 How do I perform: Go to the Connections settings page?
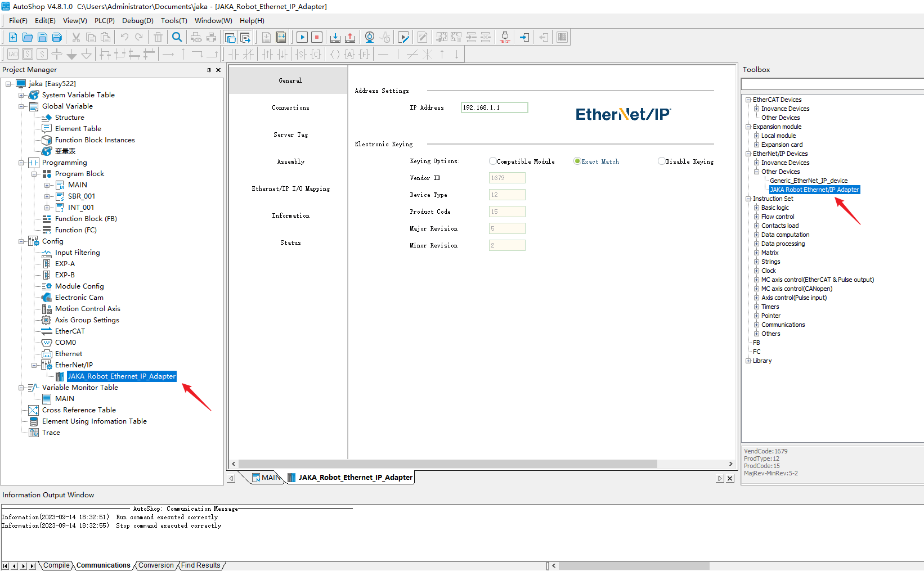coord(290,108)
